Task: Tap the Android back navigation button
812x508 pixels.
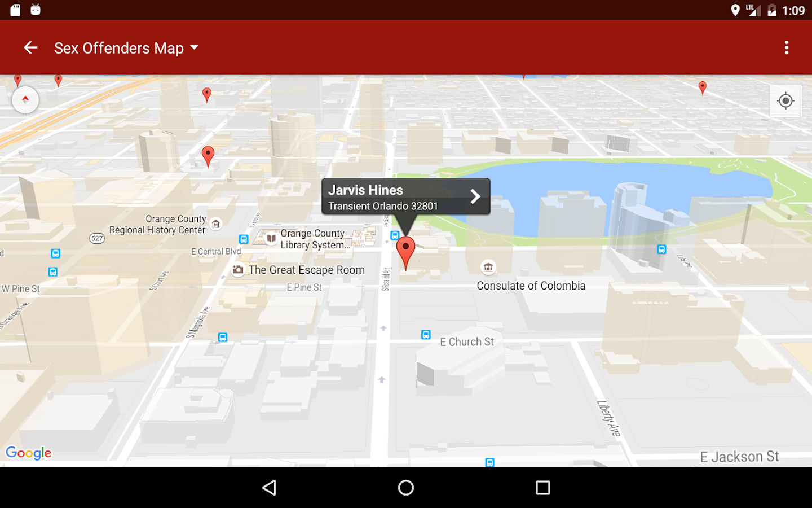Action: [270, 488]
